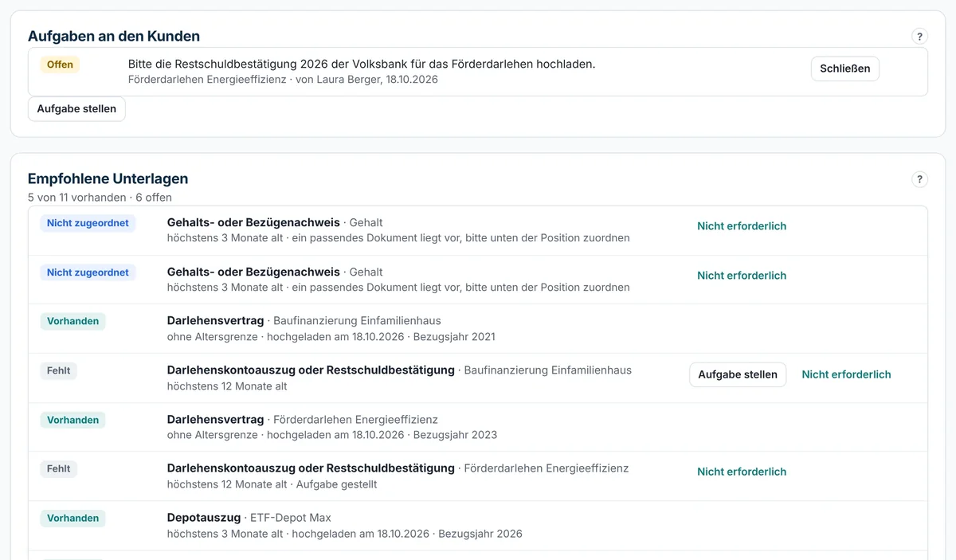Image resolution: width=956 pixels, height=560 pixels.
Task: Select second Nicht zugeordnet badge
Action: tap(88, 272)
